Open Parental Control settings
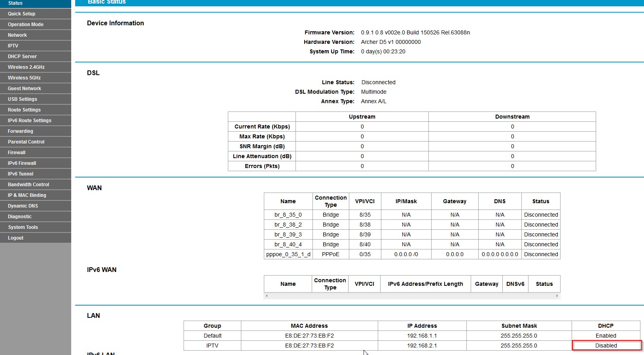Image resolution: width=644 pixels, height=355 pixels. coord(26,142)
